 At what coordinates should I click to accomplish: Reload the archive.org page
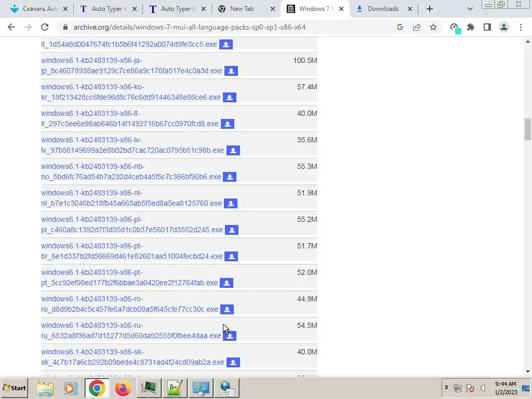tap(45, 27)
